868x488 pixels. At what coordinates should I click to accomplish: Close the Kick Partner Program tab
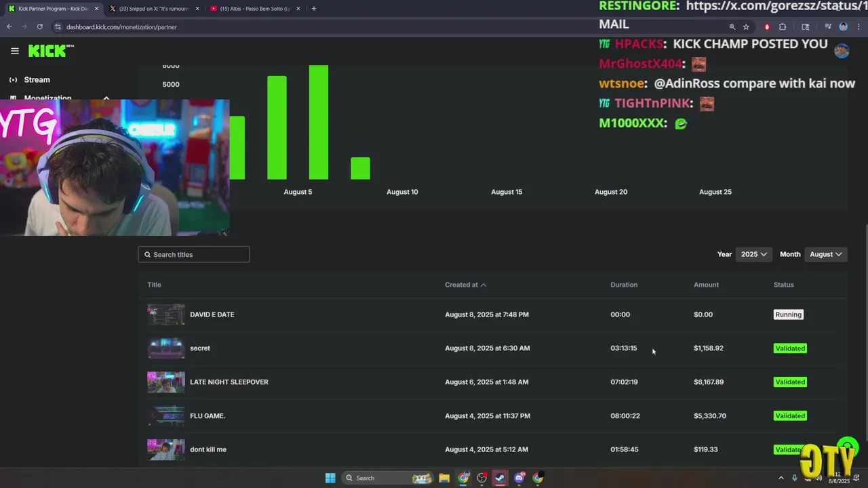pyautogui.click(x=96, y=8)
